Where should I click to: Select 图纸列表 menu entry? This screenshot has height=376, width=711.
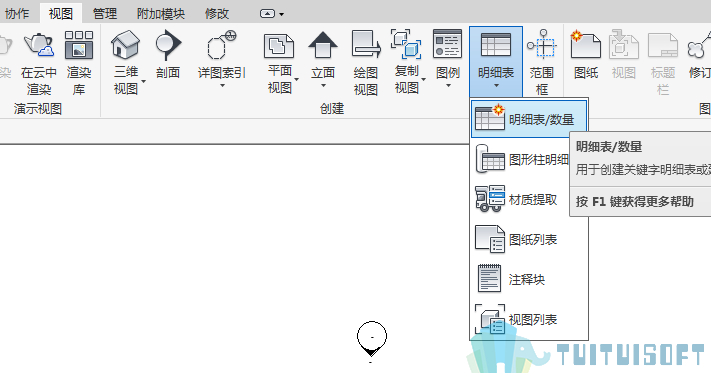[x=529, y=239]
